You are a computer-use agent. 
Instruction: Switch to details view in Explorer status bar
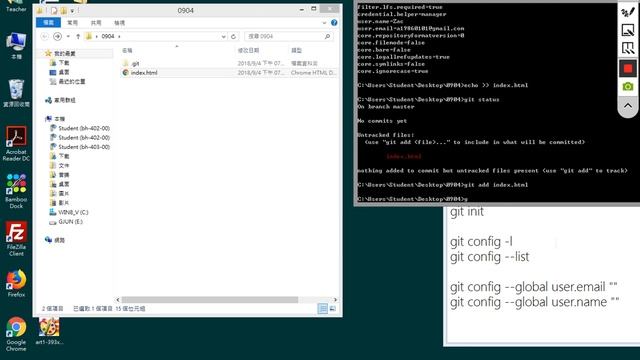click(x=322, y=309)
